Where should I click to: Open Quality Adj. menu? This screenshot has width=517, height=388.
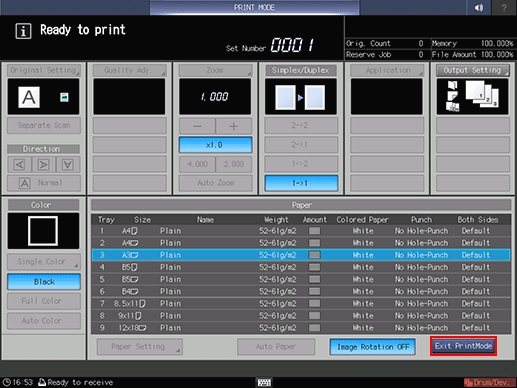(129, 70)
